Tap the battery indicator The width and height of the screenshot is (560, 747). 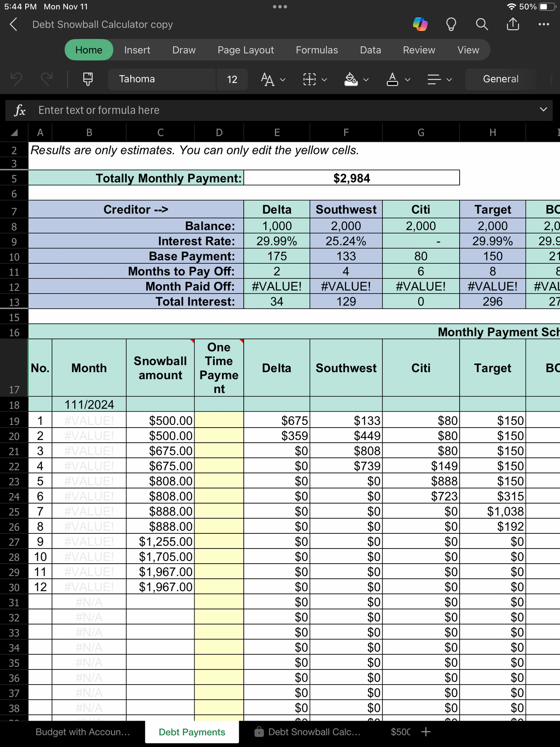click(547, 7)
